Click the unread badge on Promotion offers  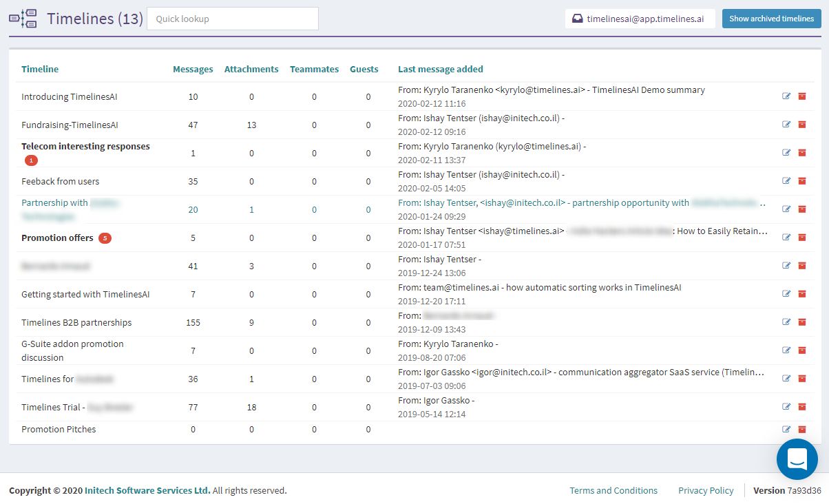[105, 238]
